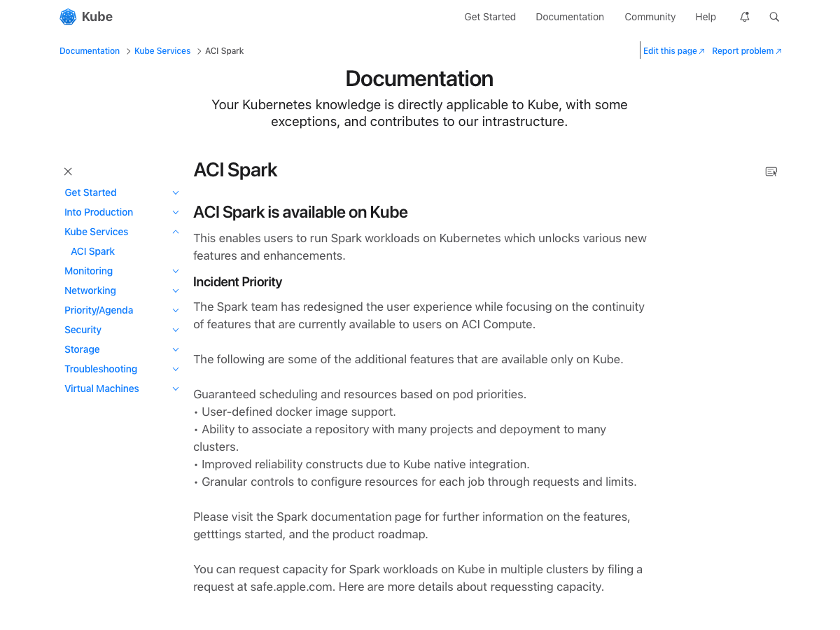This screenshot has width=840, height=630.
Task: Click the Kube brand name text
Action: click(x=97, y=17)
